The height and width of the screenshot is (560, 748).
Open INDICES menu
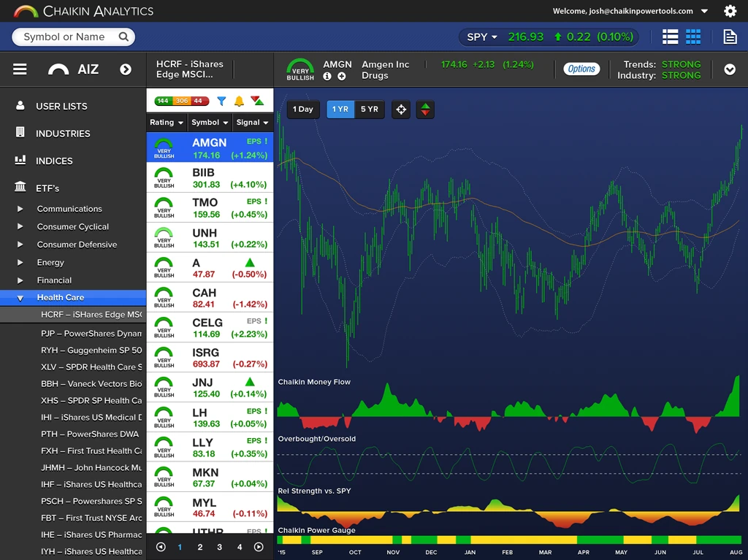[x=54, y=161]
